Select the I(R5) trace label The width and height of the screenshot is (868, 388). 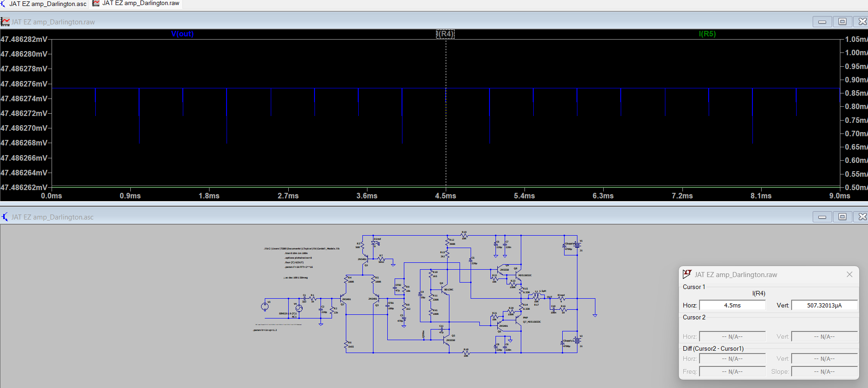(707, 34)
